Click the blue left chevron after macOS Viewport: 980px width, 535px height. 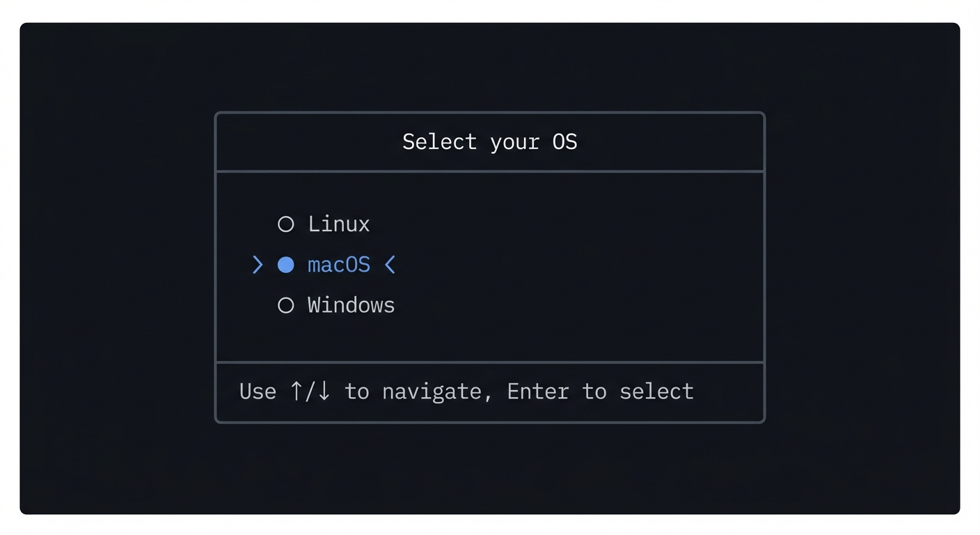click(x=390, y=265)
